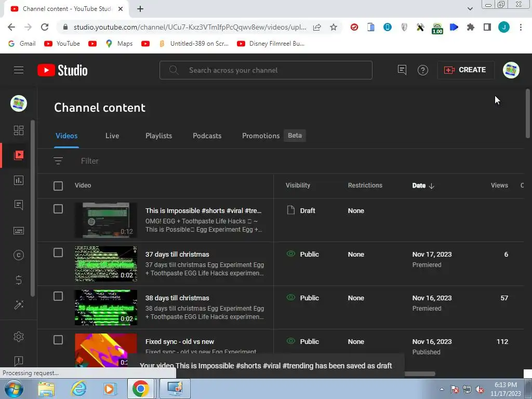Open the 'Fixed sync - old vs new' thumbnail

click(x=106, y=350)
